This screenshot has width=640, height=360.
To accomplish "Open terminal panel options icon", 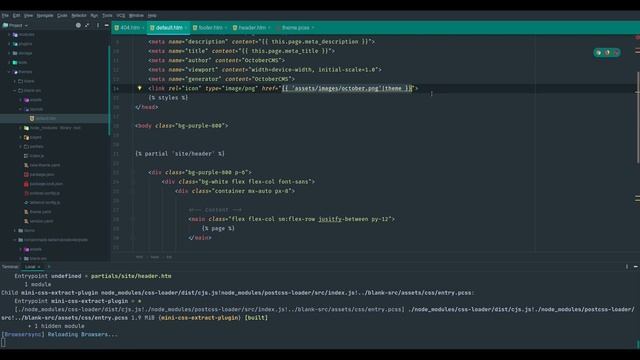I will (x=627, y=267).
